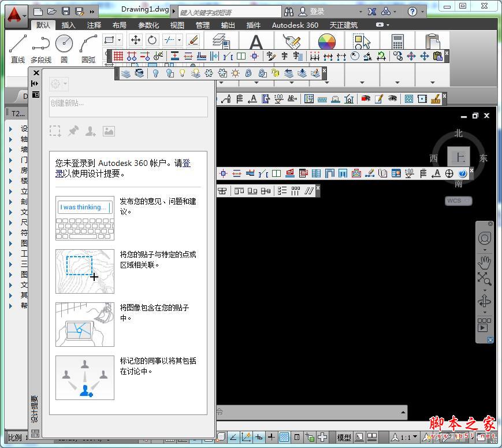Select the Polyline (多段线) tool
The height and width of the screenshot is (448, 502).
pyautogui.click(x=41, y=48)
